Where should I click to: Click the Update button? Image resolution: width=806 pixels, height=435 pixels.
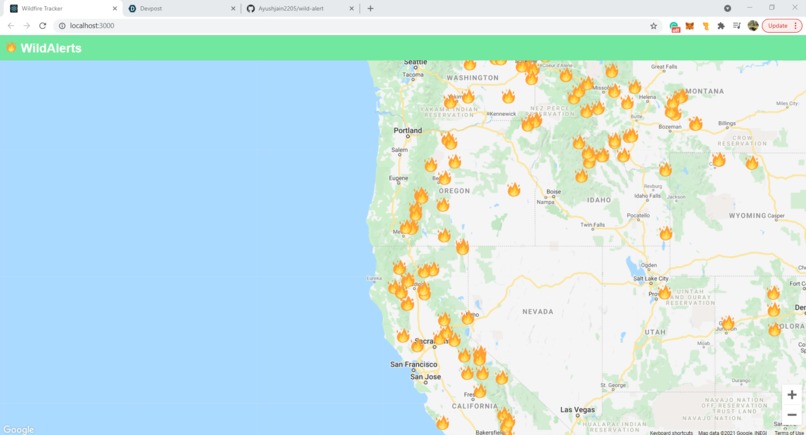(x=778, y=26)
